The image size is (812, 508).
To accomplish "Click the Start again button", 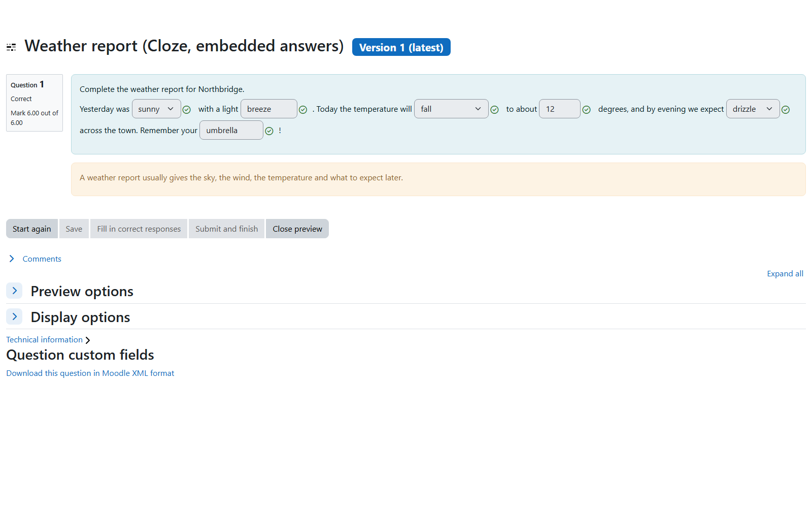I will 32,229.
